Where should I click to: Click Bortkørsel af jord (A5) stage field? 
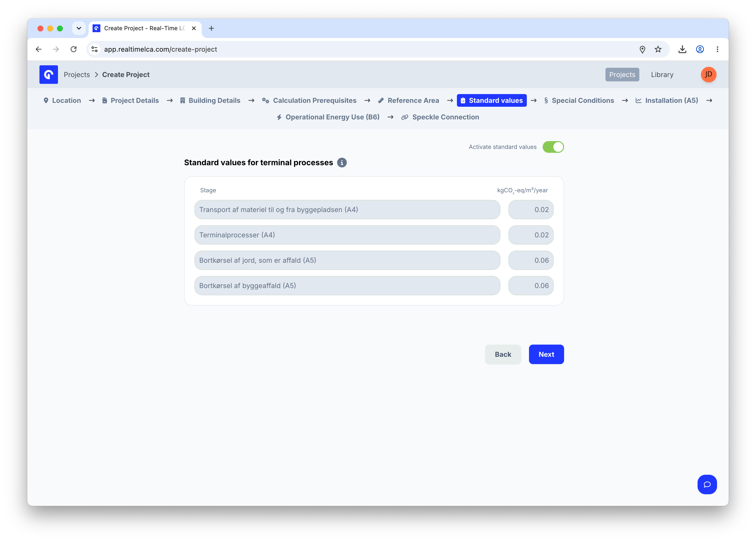point(347,260)
